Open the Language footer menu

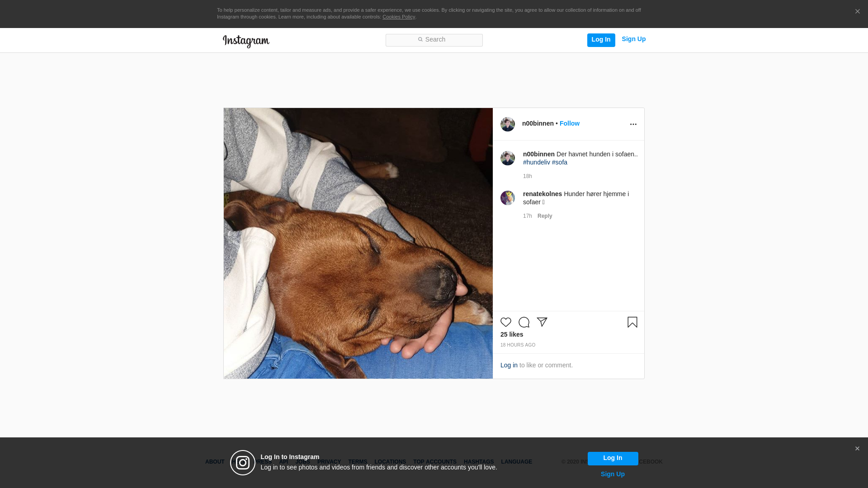(x=516, y=462)
